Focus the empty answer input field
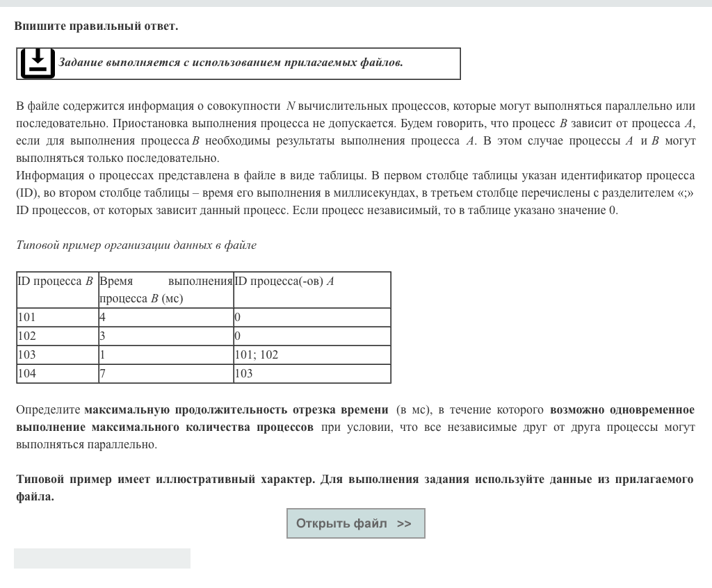Screen dimensions: 712x588 pyautogui.click(x=102, y=558)
